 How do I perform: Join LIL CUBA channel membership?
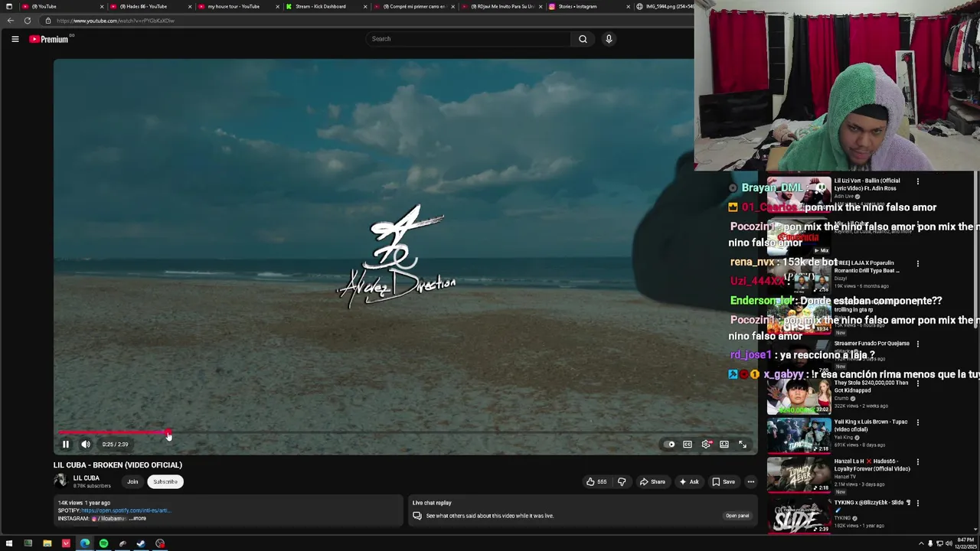[x=132, y=481]
